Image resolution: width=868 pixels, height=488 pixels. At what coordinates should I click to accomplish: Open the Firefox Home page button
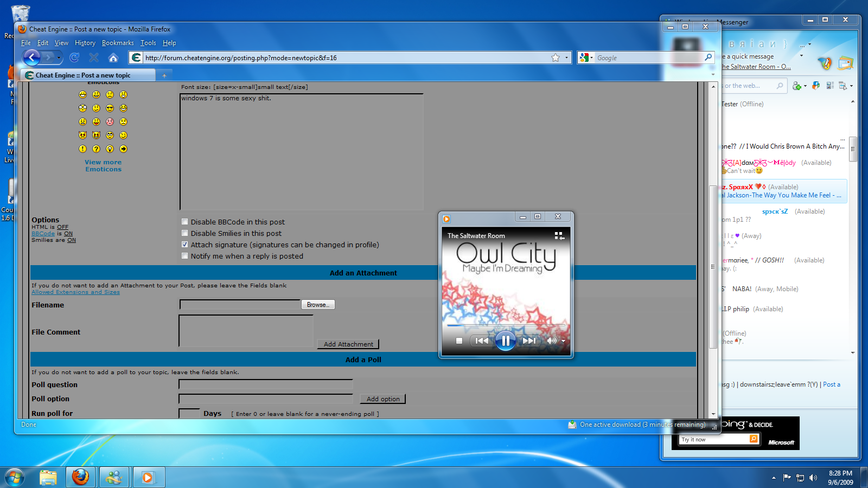click(x=113, y=57)
